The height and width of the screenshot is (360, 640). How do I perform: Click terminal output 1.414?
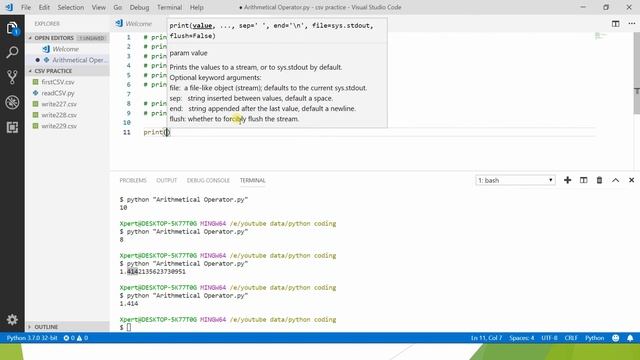click(x=129, y=304)
